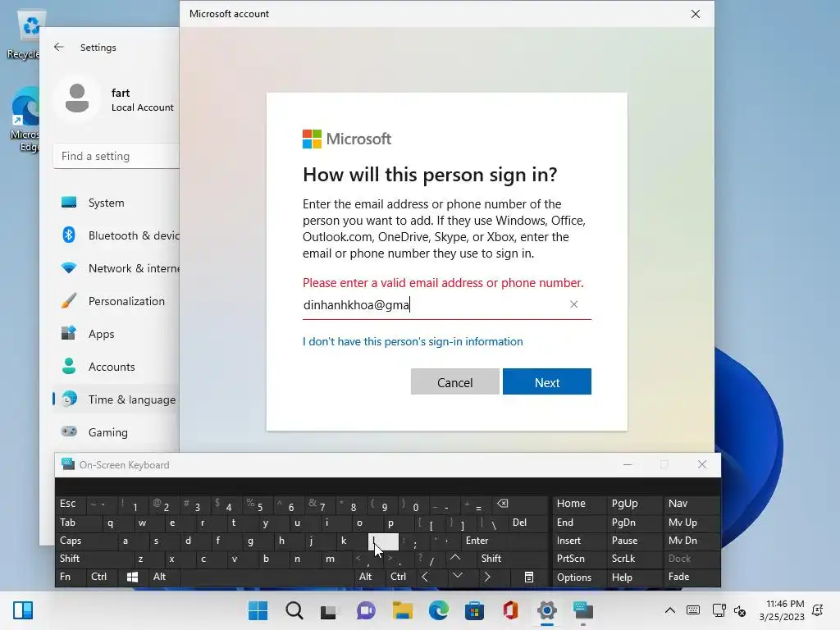Click the fart local account avatar
The height and width of the screenshot is (630, 840).
(77, 98)
